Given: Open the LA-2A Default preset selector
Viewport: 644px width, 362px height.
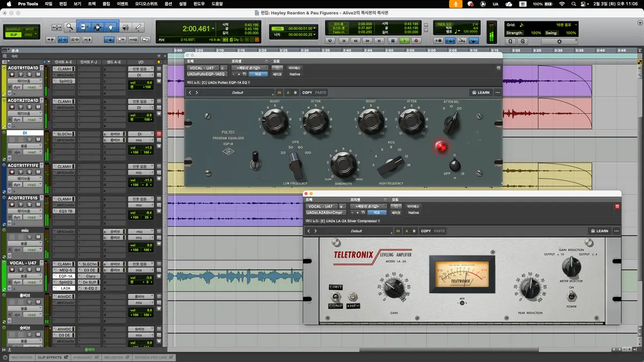Looking at the screenshot, I should coord(356,231).
